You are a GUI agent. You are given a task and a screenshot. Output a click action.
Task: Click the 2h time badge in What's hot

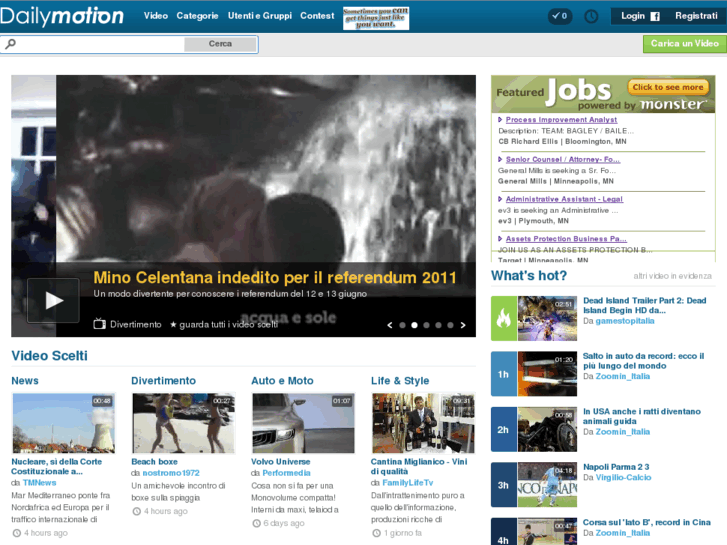(504, 430)
